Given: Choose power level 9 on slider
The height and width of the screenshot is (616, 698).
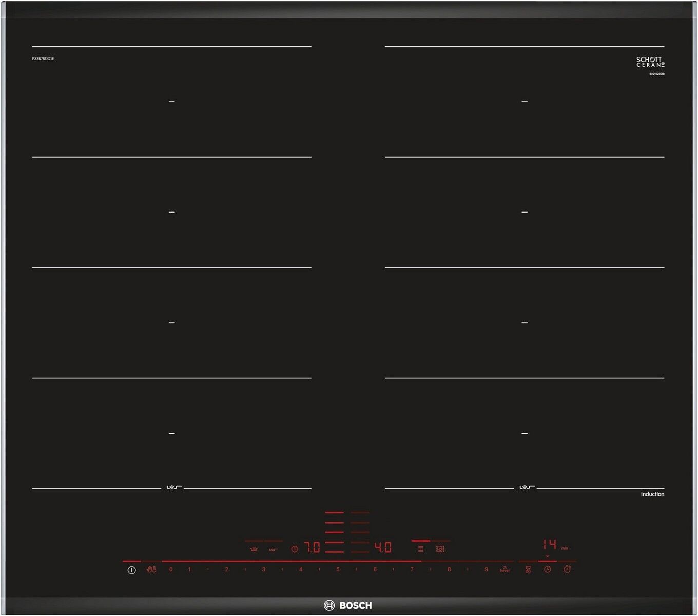Looking at the screenshot, I should (486, 569).
